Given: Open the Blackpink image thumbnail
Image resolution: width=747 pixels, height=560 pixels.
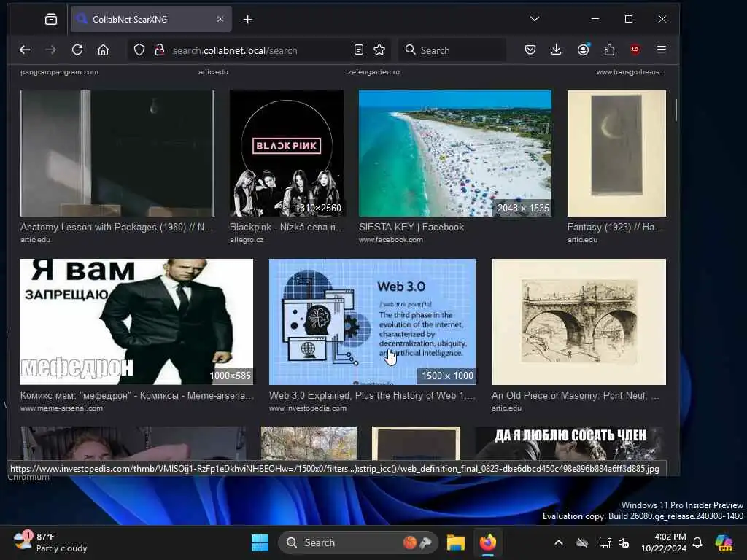Looking at the screenshot, I should 286,153.
